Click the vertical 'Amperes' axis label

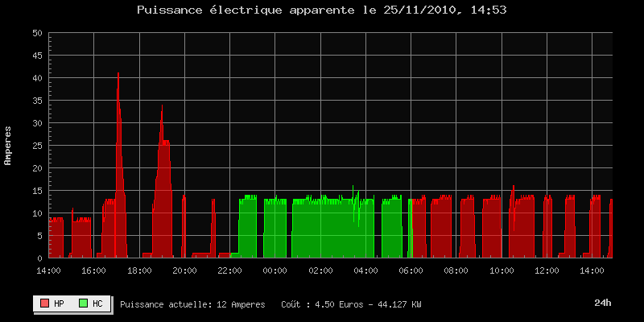tap(8, 146)
